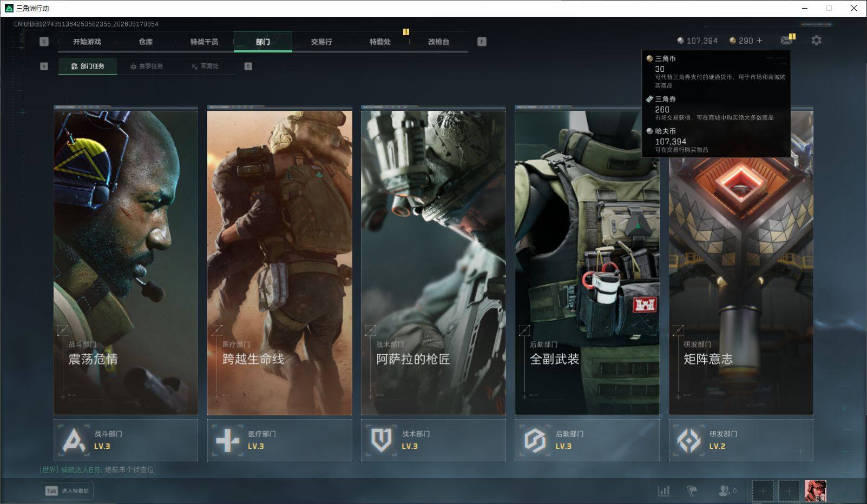Open the statistics bar chart icon

[x=664, y=491]
